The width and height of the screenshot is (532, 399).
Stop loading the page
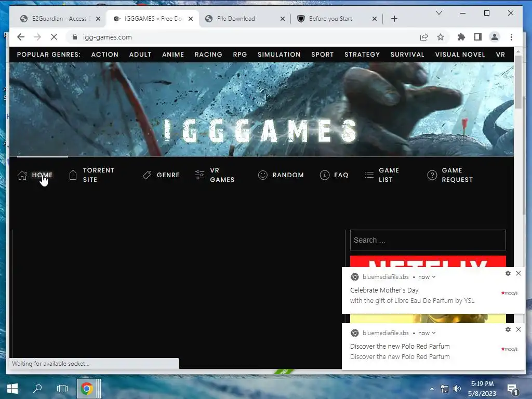54,37
